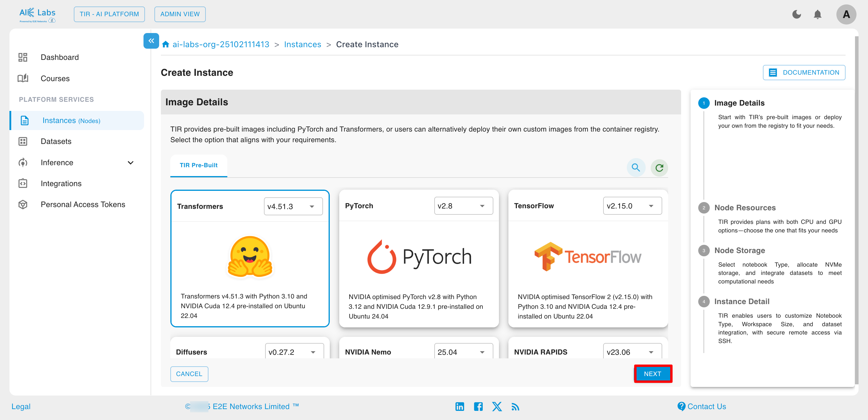Image resolution: width=868 pixels, height=420 pixels.
Task: Click the Documentation list icon
Action: coord(773,72)
